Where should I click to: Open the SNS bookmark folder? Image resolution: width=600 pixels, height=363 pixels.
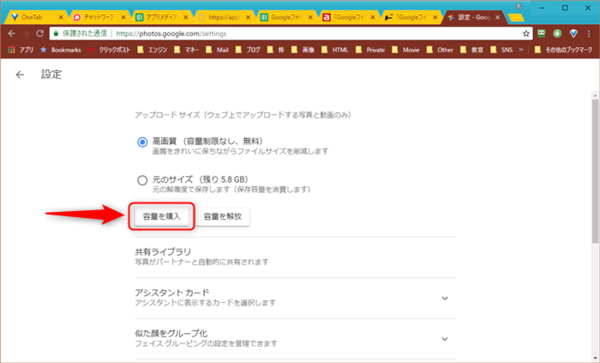(502, 50)
